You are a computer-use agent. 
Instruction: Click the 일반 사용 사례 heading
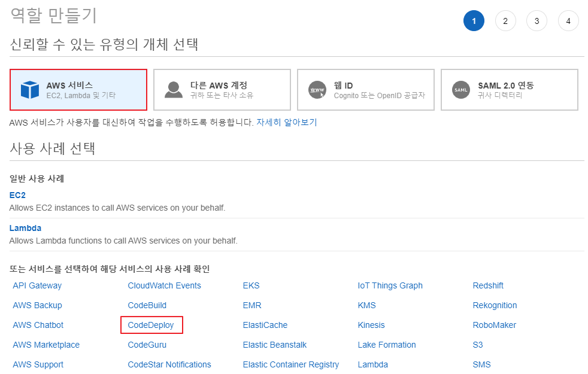(x=37, y=179)
